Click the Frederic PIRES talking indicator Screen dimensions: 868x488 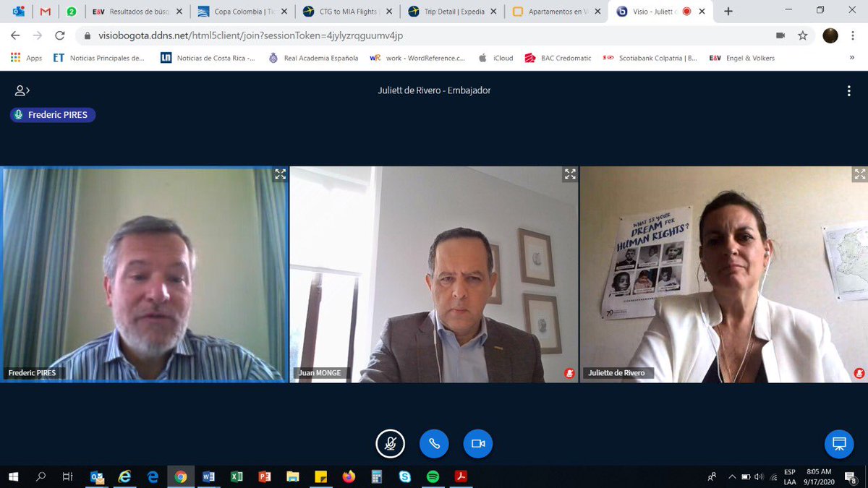(53, 115)
